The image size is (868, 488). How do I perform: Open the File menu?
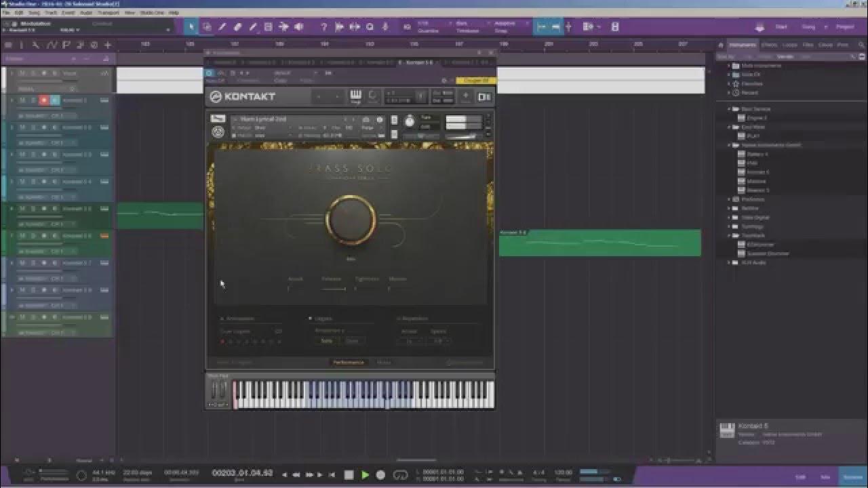(x=6, y=12)
